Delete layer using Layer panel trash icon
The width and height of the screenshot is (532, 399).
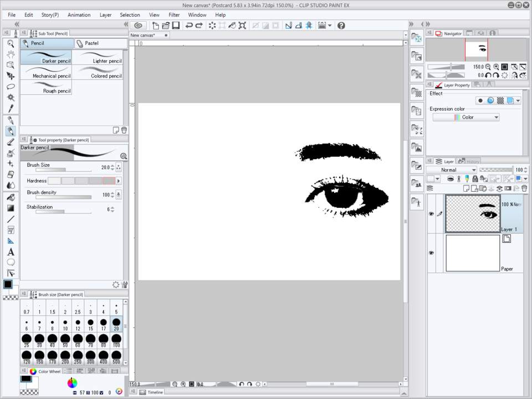524,188
